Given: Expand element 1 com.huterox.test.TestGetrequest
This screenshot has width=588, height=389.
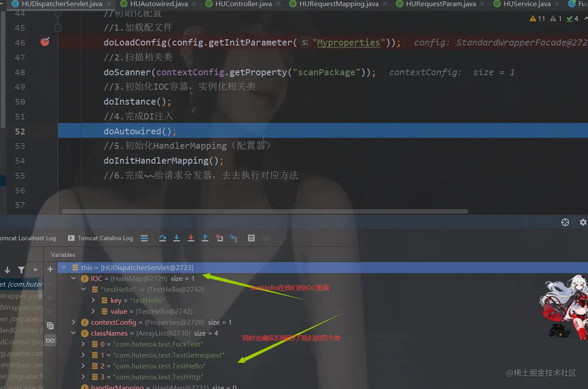Looking at the screenshot, I should [x=84, y=355].
